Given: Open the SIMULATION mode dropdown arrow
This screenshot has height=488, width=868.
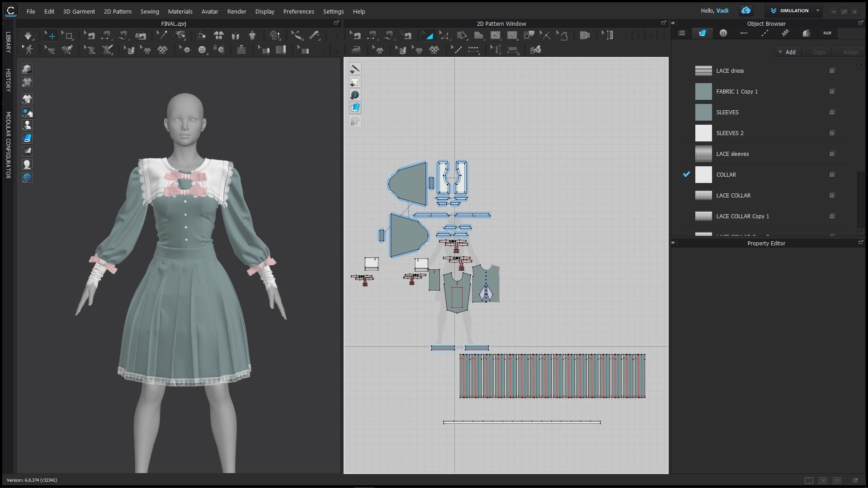Looking at the screenshot, I should 817,10.
